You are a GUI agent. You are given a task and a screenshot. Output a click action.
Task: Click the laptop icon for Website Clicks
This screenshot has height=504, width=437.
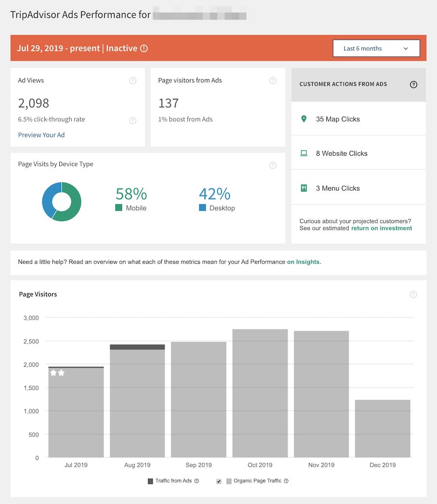pos(304,153)
